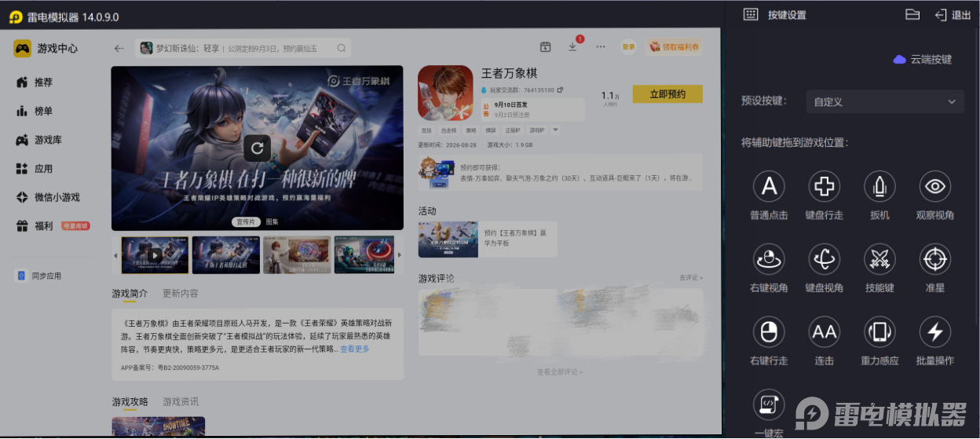Switch to the 宣传片 trailer toggle

247,222
